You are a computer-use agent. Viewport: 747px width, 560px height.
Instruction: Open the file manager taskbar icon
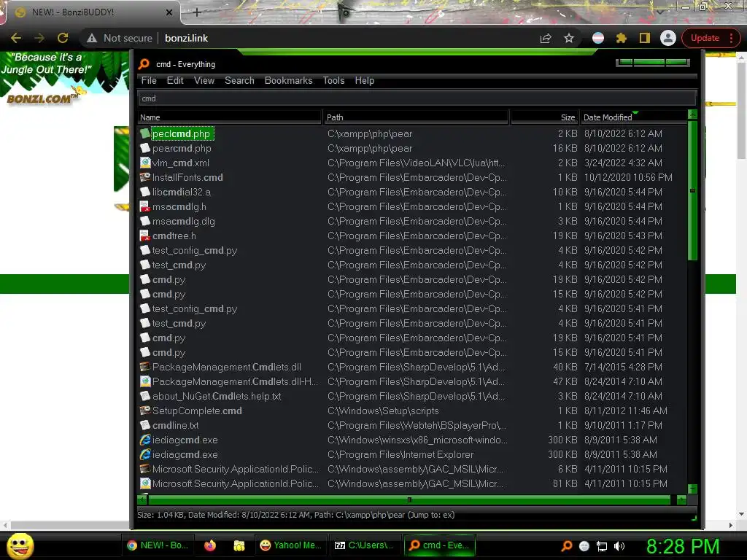tap(239, 545)
